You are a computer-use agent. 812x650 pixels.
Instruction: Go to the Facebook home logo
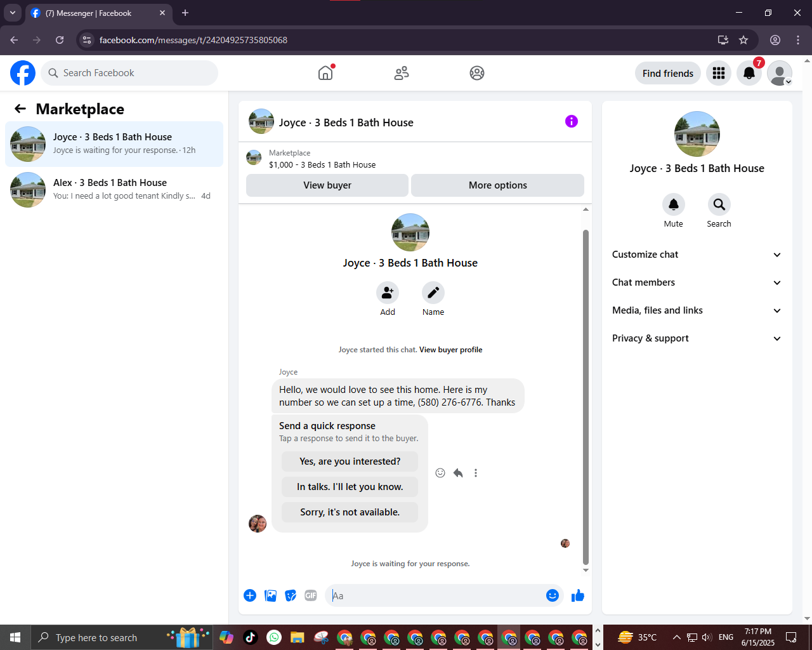point(23,73)
